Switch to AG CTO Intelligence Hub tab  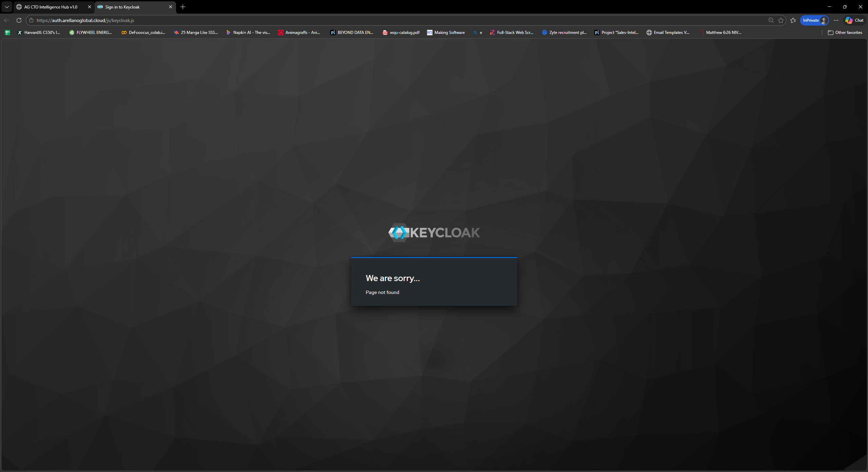(x=51, y=7)
